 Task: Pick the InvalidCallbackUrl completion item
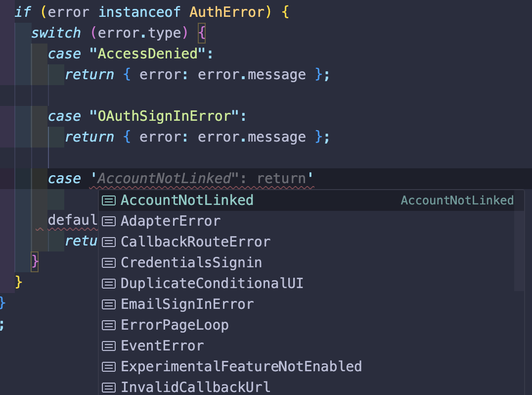[311, 387]
